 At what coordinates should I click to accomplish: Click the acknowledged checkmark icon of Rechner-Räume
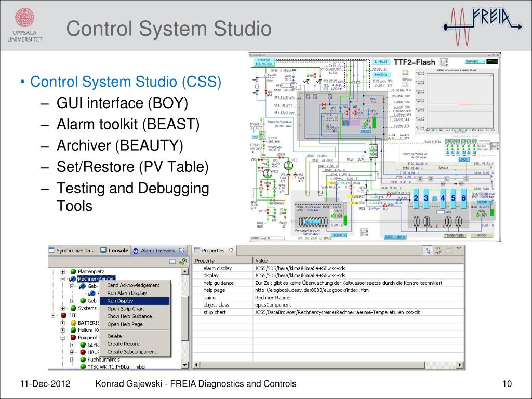73,279
